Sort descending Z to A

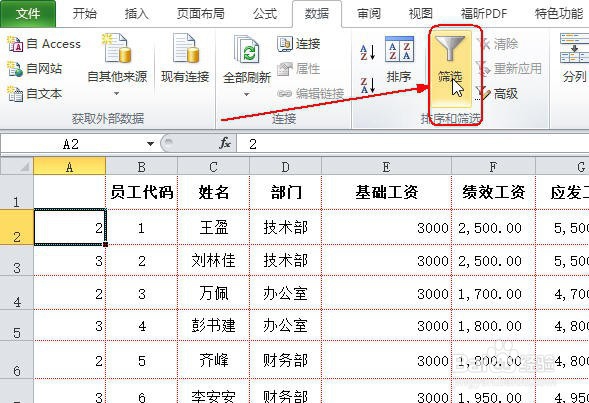[x=367, y=85]
